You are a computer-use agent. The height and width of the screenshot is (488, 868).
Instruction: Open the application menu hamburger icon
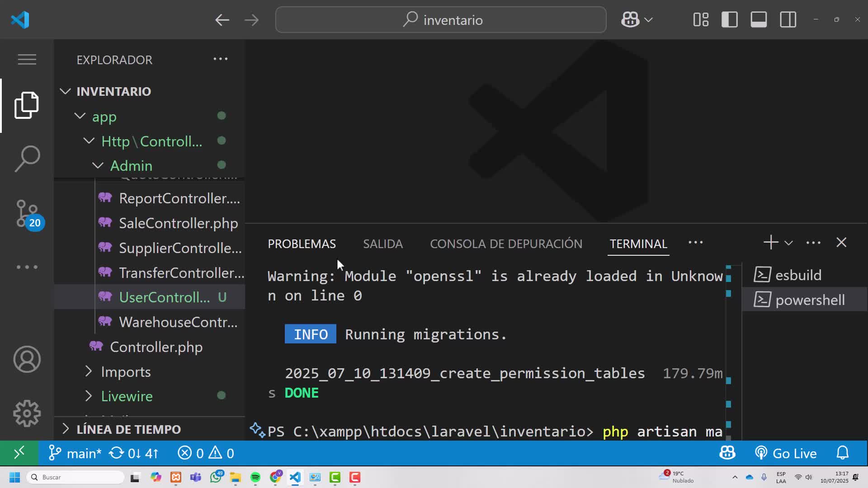[x=27, y=60]
